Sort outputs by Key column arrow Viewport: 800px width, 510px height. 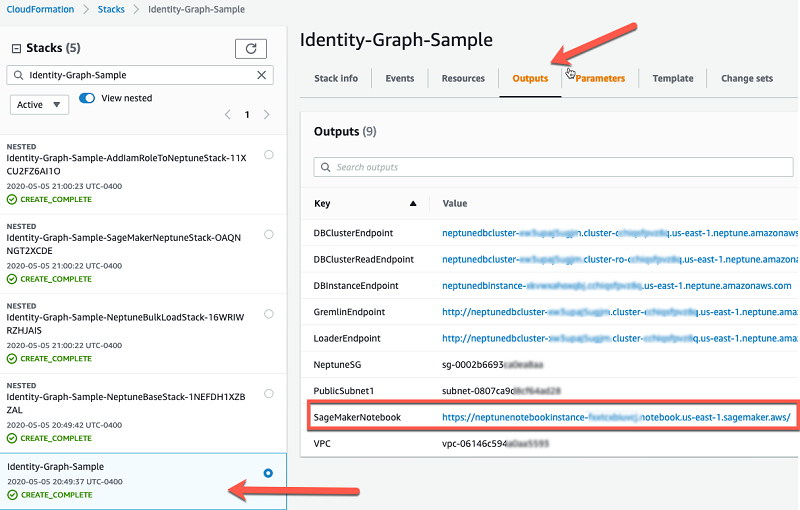pyautogui.click(x=413, y=203)
